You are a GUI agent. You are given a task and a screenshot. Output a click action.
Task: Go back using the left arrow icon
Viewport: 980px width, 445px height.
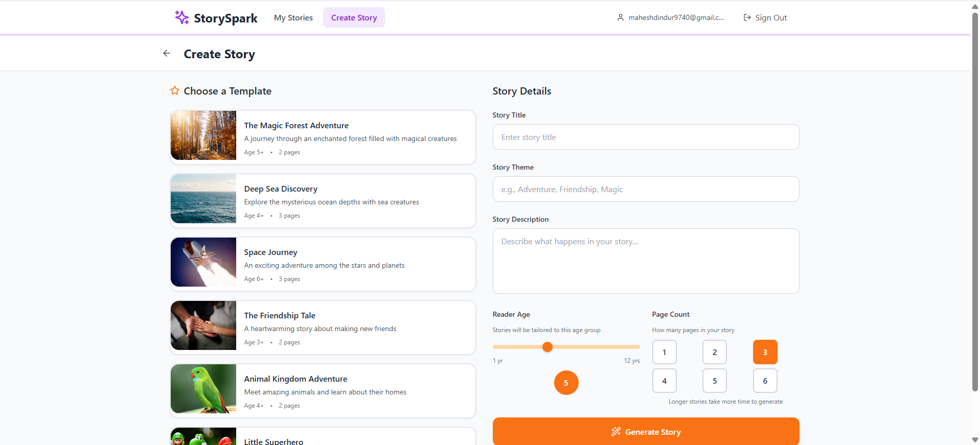[x=167, y=53]
